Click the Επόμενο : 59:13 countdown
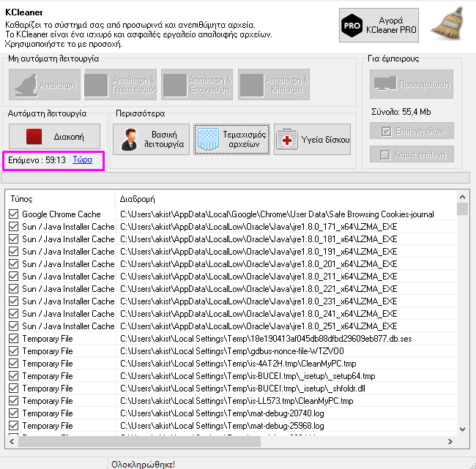This screenshot has height=469, width=476. pos(37,160)
